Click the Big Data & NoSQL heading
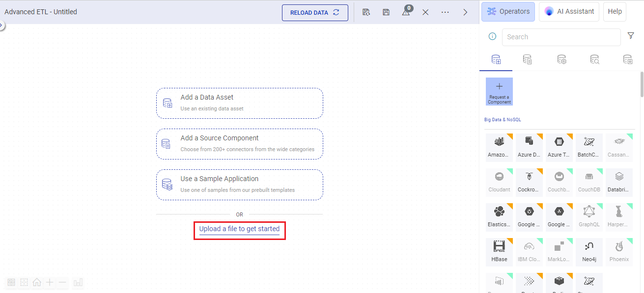 tap(503, 120)
